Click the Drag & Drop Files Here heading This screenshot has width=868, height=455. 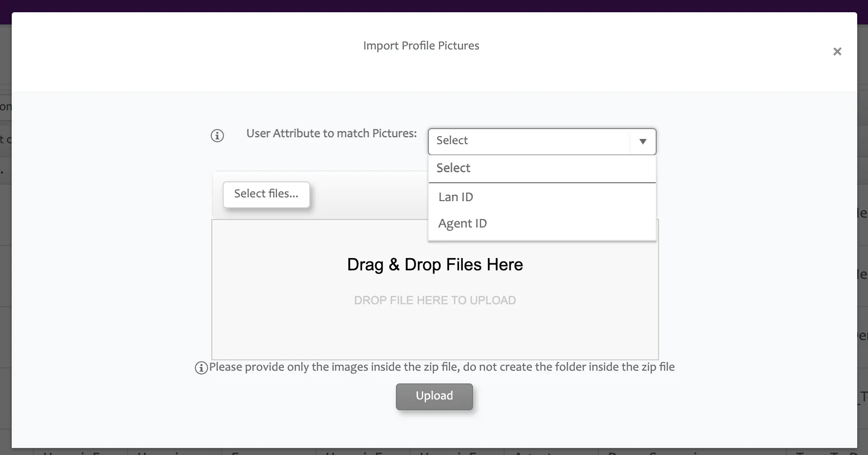click(x=435, y=265)
